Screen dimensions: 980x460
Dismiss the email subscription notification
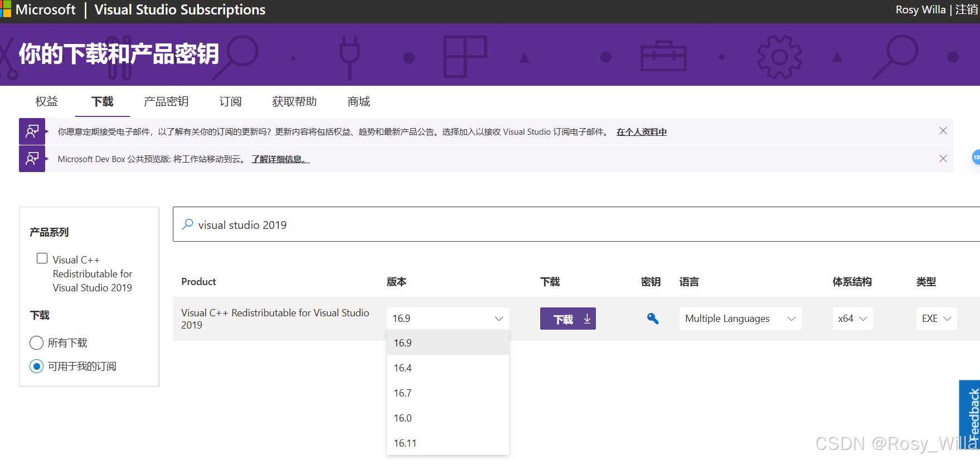pyautogui.click(x=943, y=131)
